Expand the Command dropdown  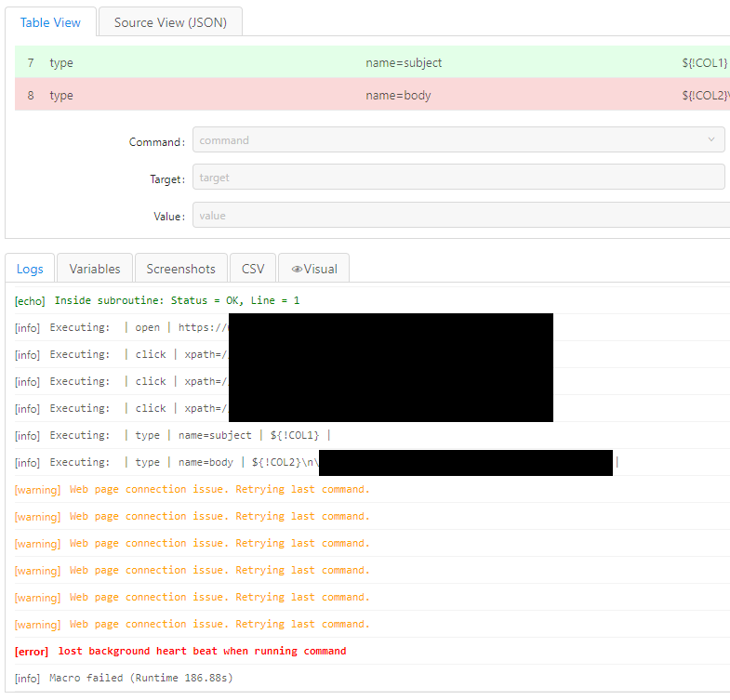458,139
